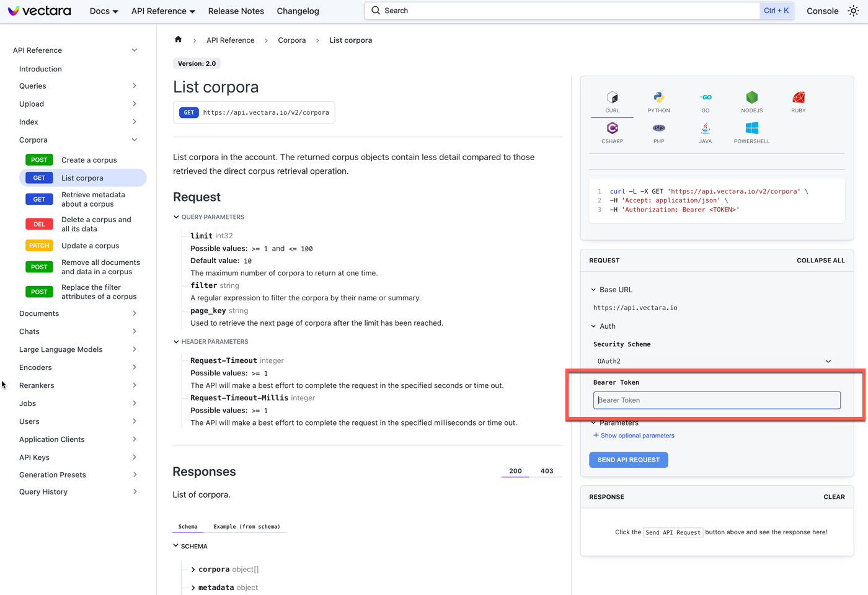Open the API Reference menu in the navbar
Viewport: 868px width, 595px height.
[x=162, y=11]
